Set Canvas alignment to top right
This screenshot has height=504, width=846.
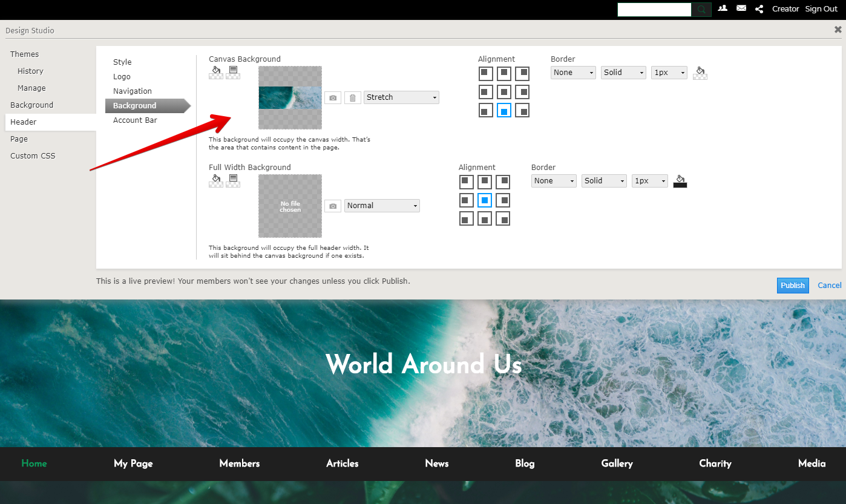[522, 74]
